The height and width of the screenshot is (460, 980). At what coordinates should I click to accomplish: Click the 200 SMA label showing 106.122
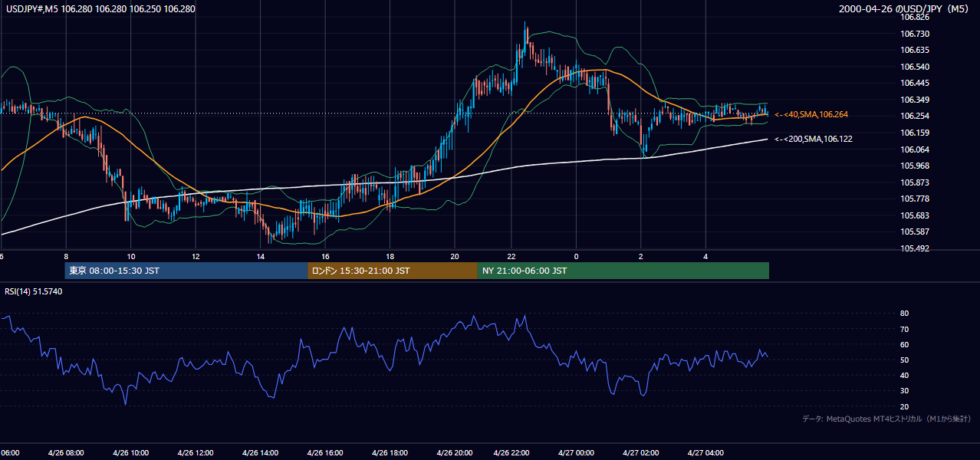point(814,139)
